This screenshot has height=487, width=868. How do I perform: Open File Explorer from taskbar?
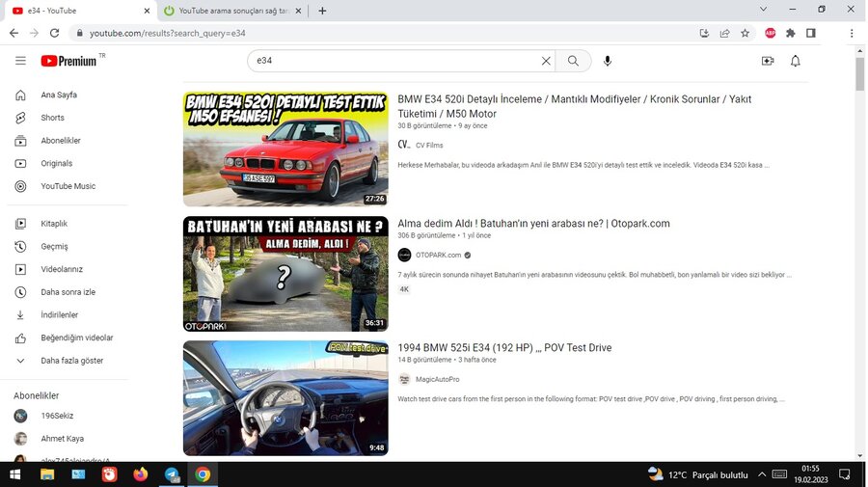pyautogui.click(x=47, y=474)
